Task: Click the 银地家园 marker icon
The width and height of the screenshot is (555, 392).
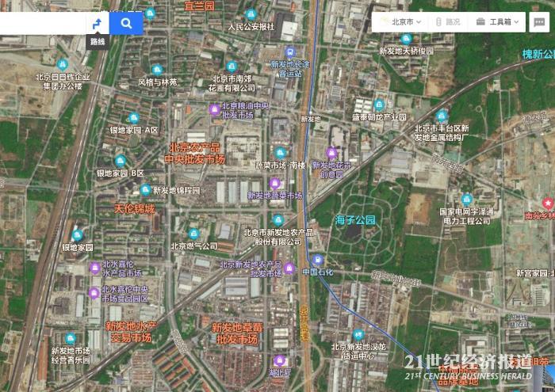Action: click(77, 235)
